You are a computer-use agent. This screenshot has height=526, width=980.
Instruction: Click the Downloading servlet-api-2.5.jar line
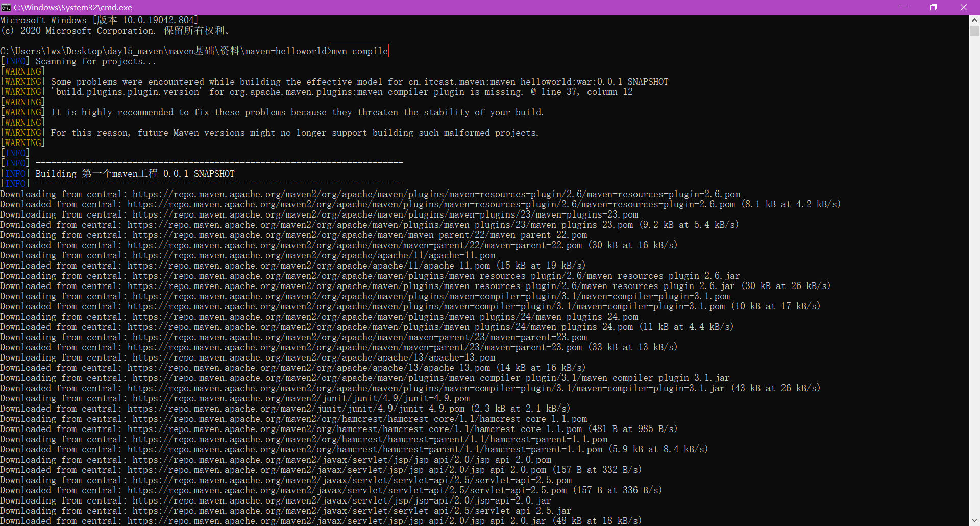286,511
